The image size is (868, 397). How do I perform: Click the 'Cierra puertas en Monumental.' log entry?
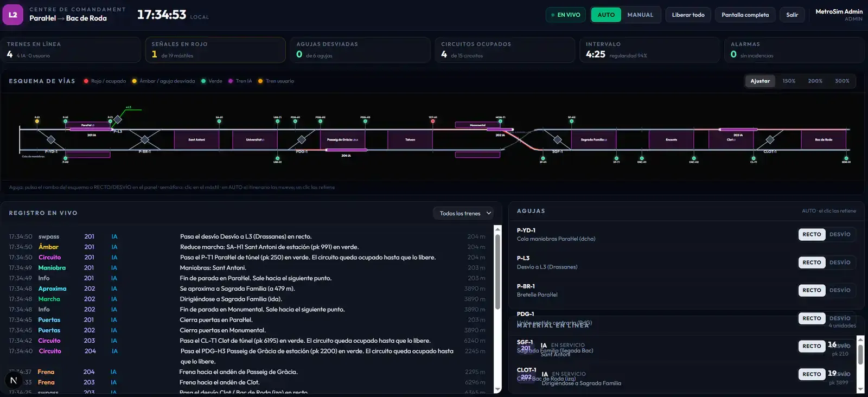(223, 330)
